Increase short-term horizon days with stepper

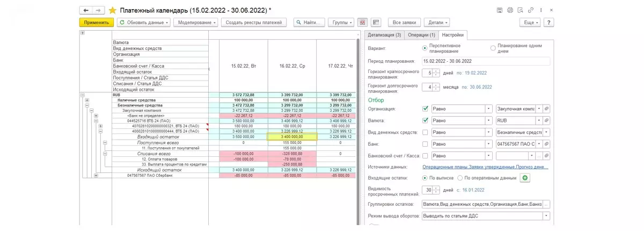(x=436, y=72)
